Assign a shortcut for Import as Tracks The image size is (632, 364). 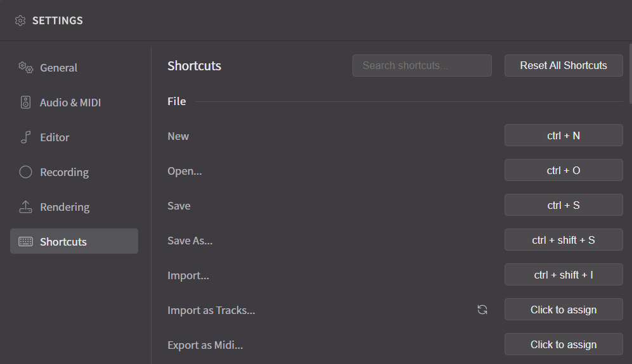click(564, 309)
